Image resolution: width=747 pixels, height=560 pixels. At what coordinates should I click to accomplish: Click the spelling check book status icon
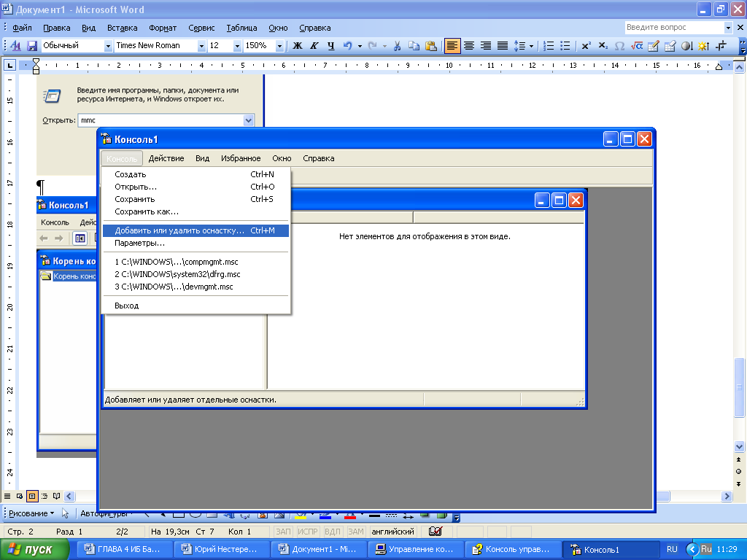[436, 532]
